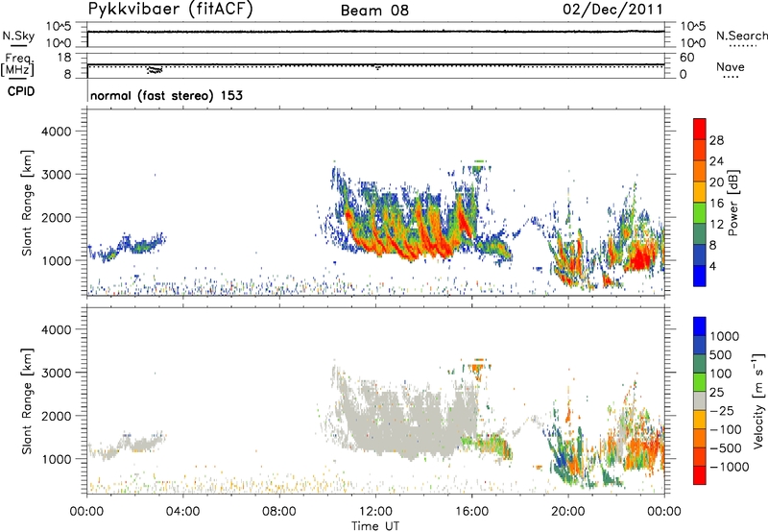Image resolution: width=768 pixels, height=532 pixels.
Task: Click Slant Range [km] label of velocity panel
Action: (x=27, y=400)
